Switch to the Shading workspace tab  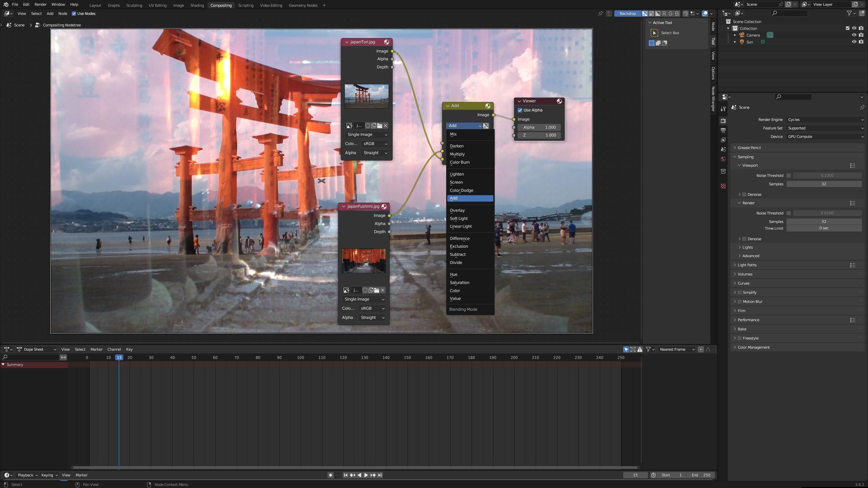pyautogui.click(x=197, y=5)
